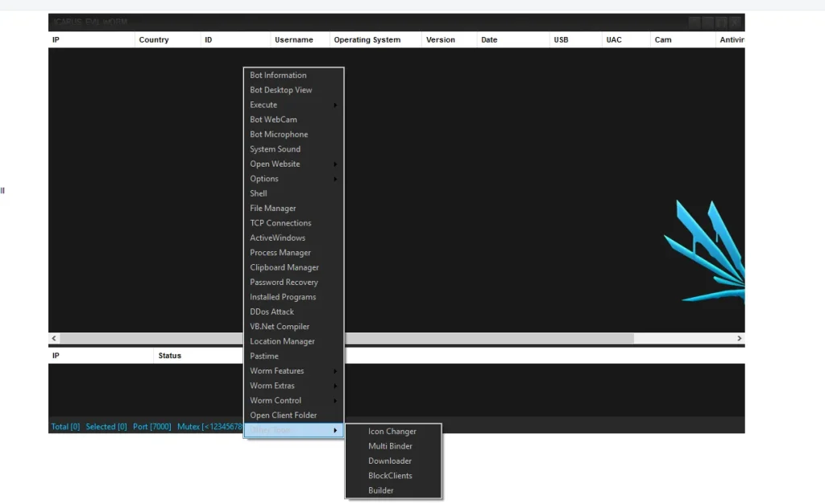Open the VB.Net Compiler
825x504 pixels.
pos(280,326)
